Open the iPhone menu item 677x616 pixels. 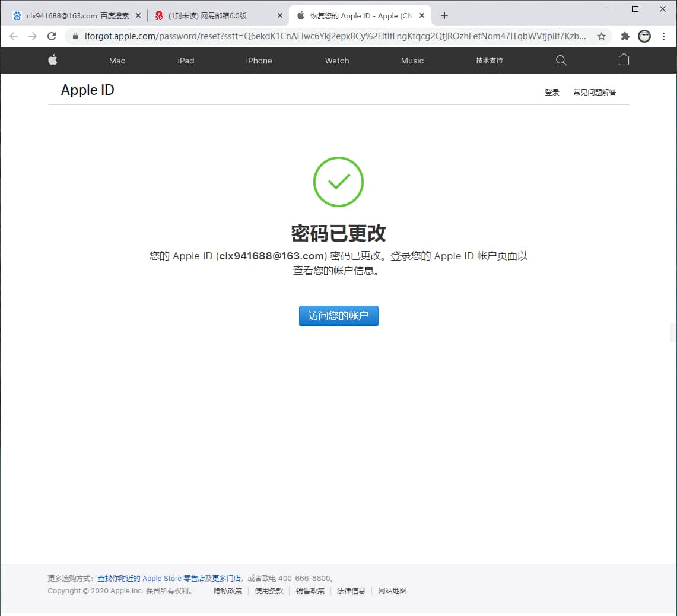click(x=259, y=61)
